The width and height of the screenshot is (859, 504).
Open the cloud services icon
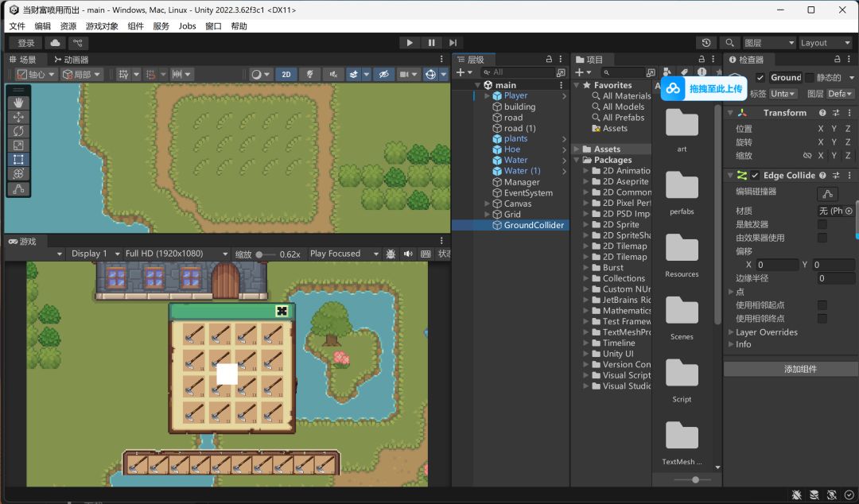point(55,43)
